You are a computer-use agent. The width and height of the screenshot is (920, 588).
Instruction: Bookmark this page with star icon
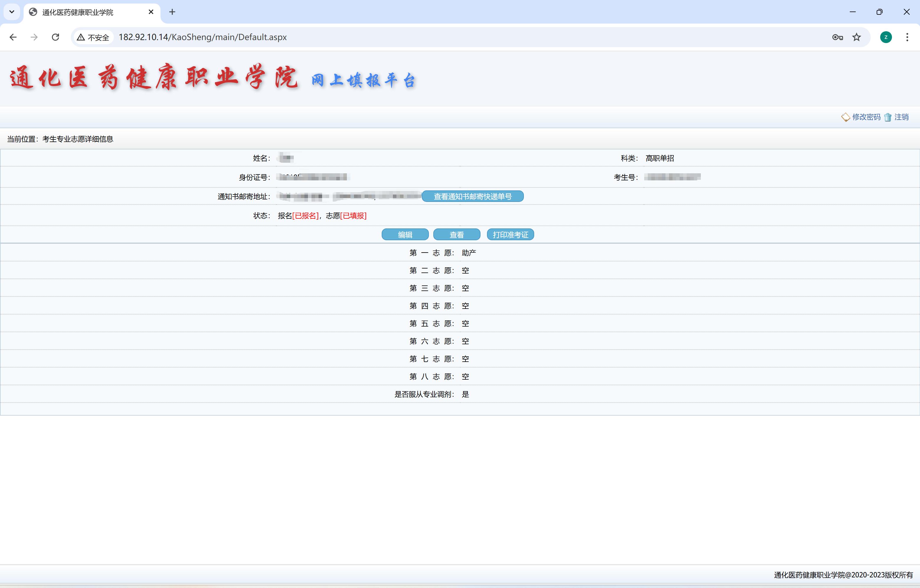point(857,37)
